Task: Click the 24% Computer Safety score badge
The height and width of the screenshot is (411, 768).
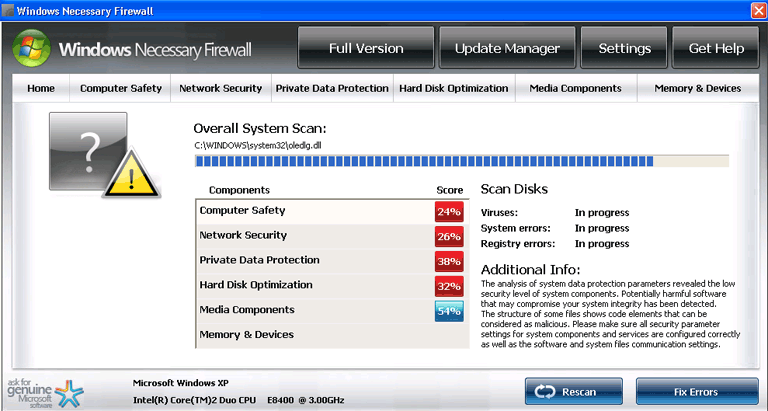Action: point(449,212)
